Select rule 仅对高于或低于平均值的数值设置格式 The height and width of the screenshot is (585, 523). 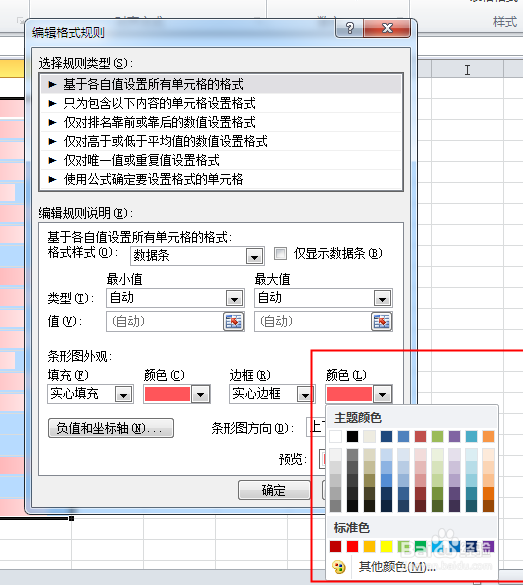[x=221, y=141]
